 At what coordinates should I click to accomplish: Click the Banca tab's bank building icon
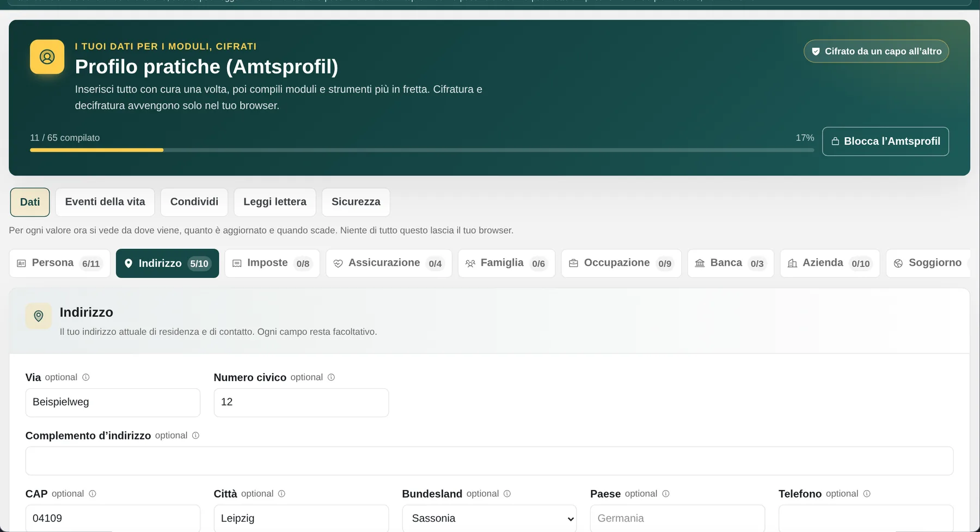tap(700, 264)
